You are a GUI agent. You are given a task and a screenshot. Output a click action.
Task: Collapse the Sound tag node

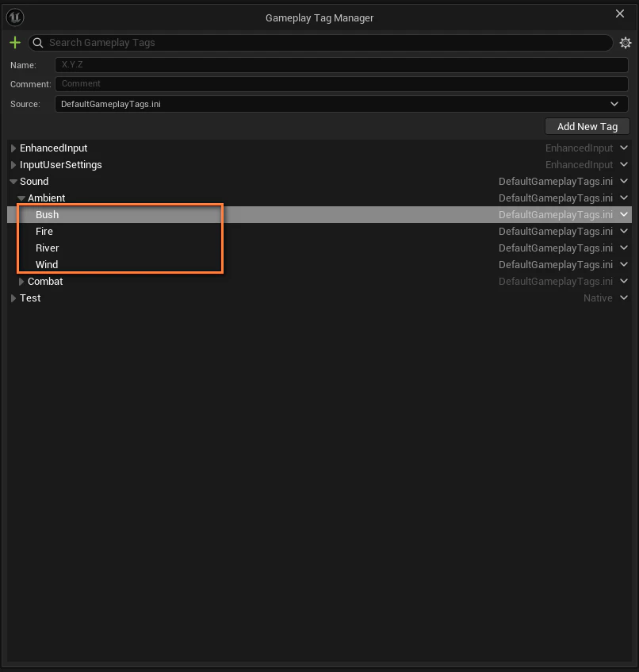13,182
